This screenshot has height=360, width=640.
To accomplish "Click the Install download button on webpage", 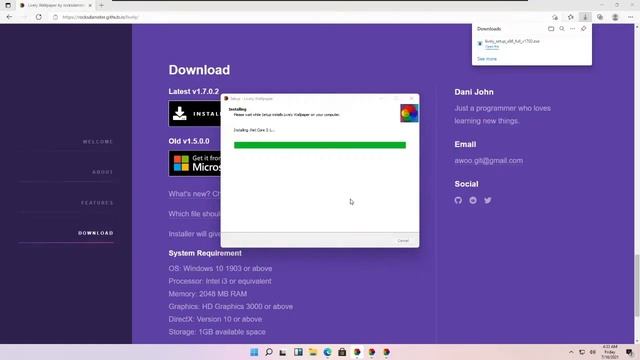I will point(195,113).
